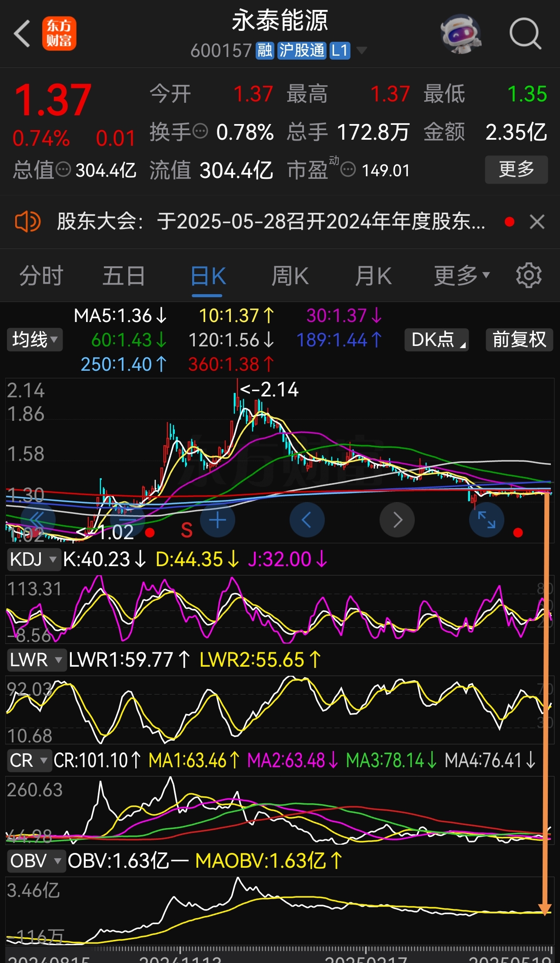Viewport: 560px width, 963px height.
Task: Open the 更多 period dropdown
Action: click(462, 275)
